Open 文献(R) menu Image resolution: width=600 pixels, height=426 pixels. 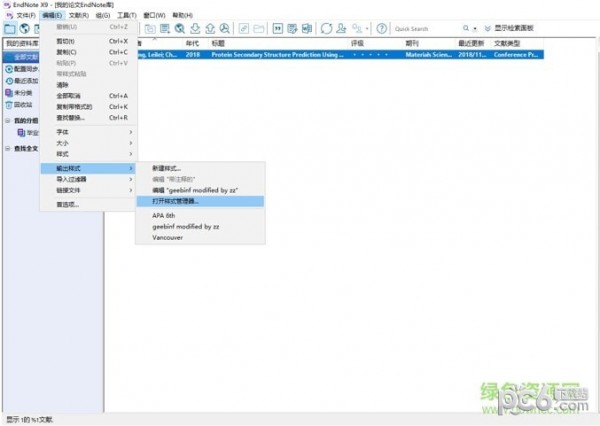tap(79, 15)
